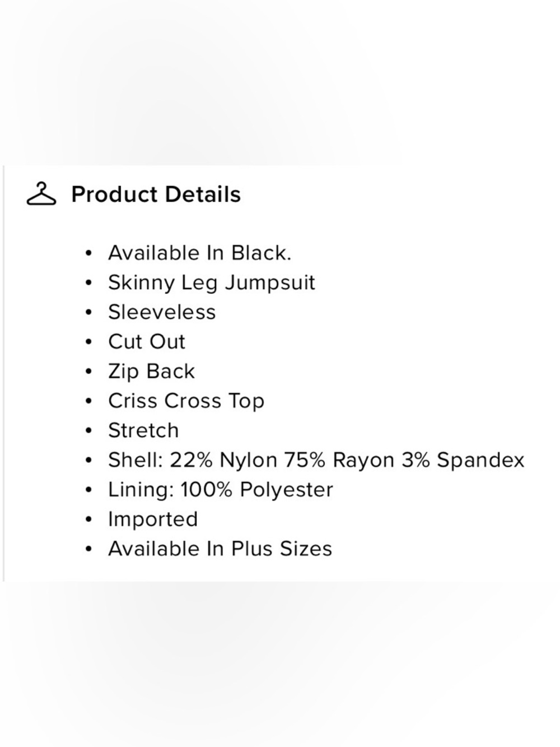Select the 'Cut Out' detail

point(147,342)
